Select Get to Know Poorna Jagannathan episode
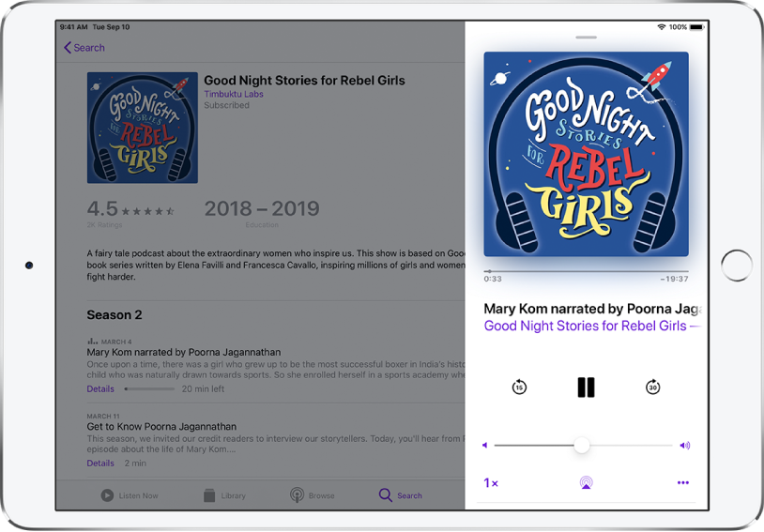 click(161, 427)
